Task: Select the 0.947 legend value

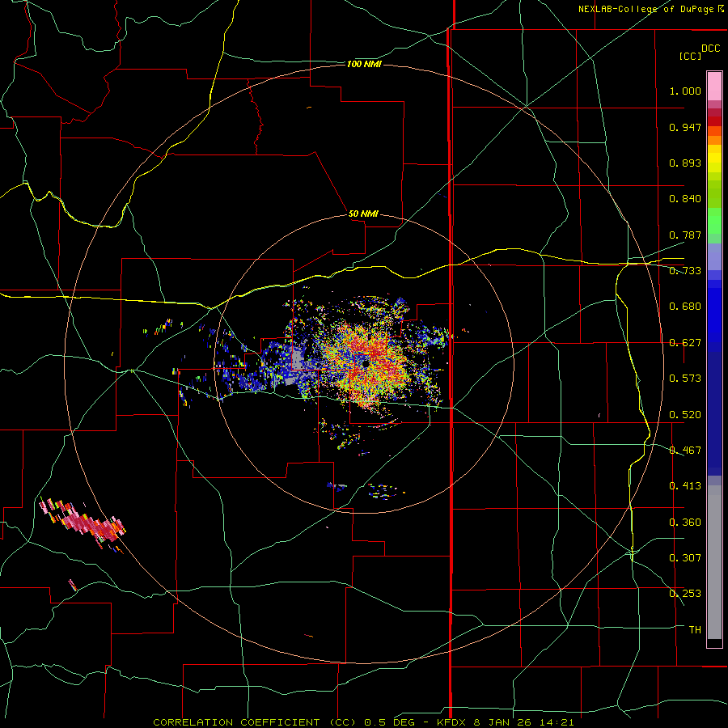Action: [685, 127]
